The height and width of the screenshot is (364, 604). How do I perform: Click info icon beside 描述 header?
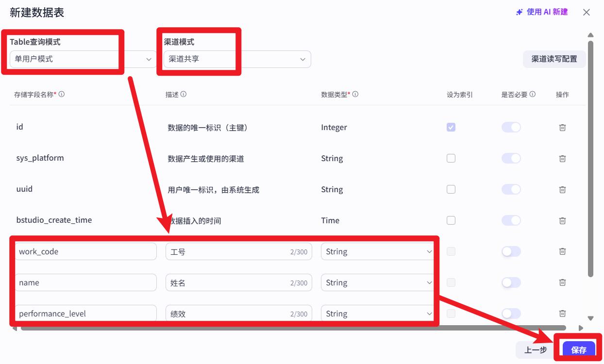pyautogui.click(x=184, y=94)
